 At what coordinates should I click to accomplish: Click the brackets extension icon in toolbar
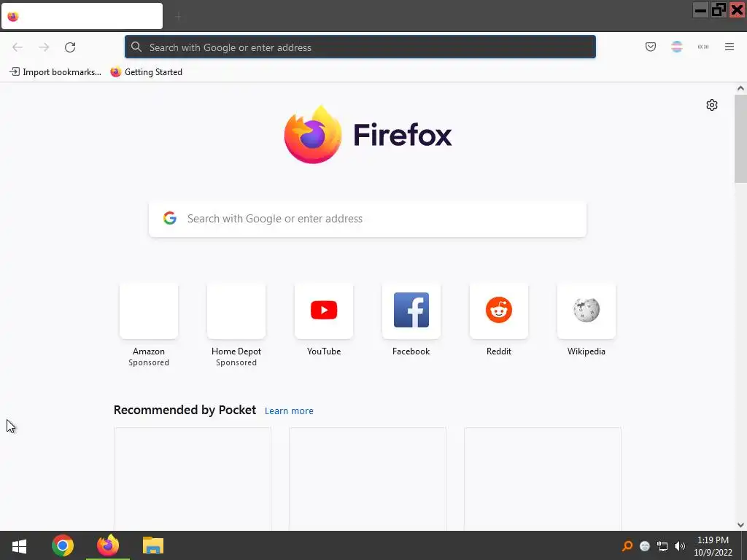703,47
